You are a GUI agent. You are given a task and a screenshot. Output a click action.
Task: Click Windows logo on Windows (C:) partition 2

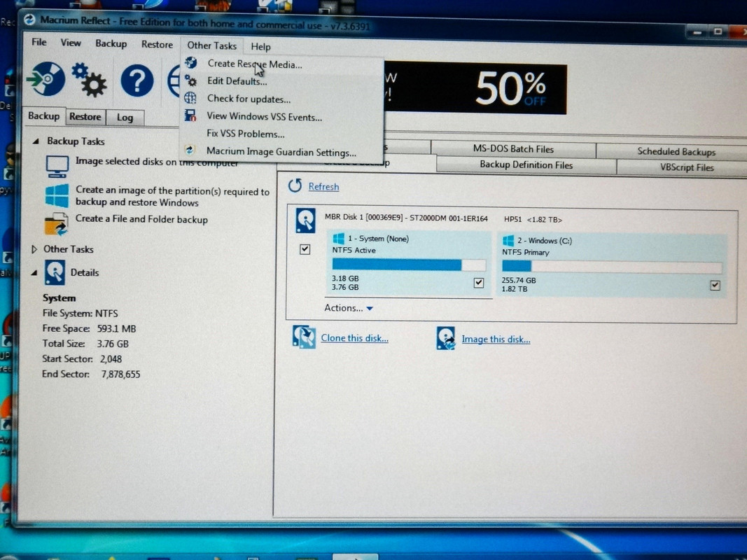[x=508, y=241]
